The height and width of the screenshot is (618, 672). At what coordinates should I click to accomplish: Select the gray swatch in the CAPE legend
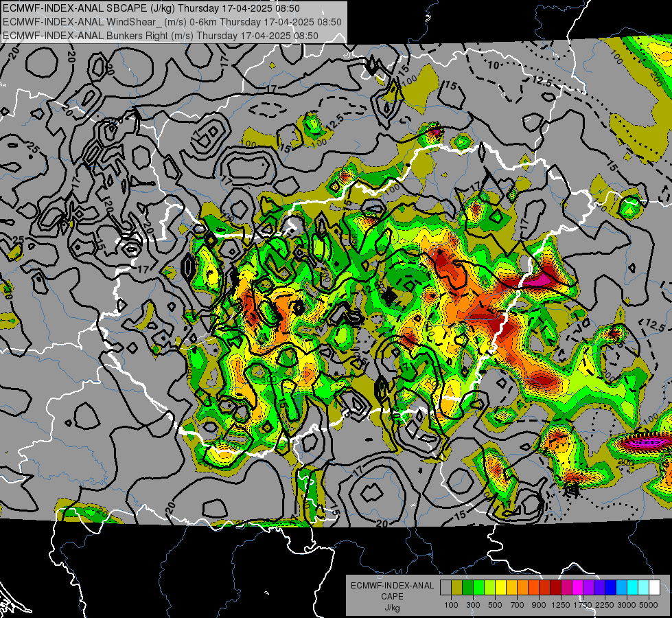click(x=445, y=587)
